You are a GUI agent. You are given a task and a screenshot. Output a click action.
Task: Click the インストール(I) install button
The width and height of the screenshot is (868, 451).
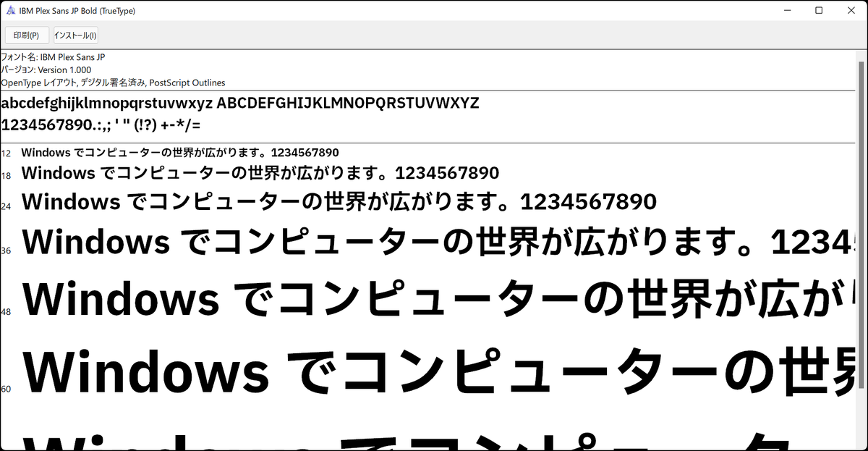tap(76, 35)
